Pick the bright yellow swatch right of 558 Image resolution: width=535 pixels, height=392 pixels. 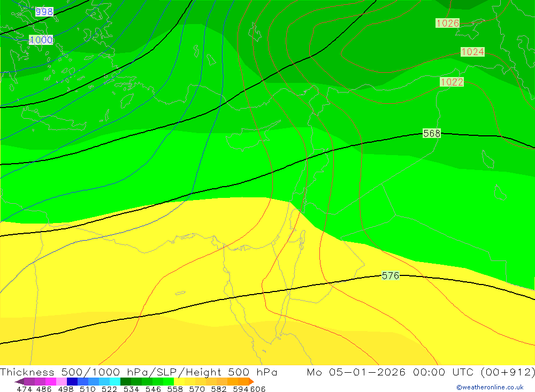[179, 381]
